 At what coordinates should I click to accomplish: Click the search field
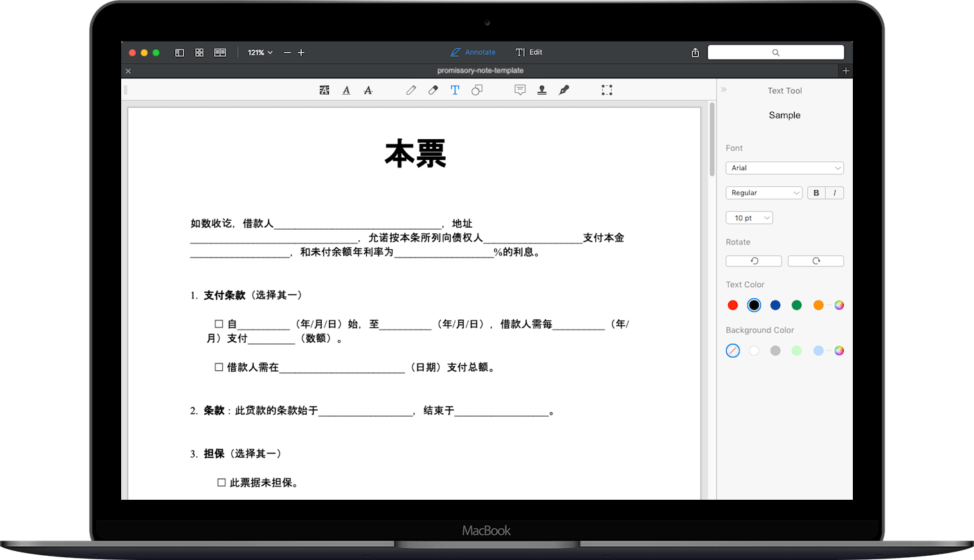click(775, 53)
